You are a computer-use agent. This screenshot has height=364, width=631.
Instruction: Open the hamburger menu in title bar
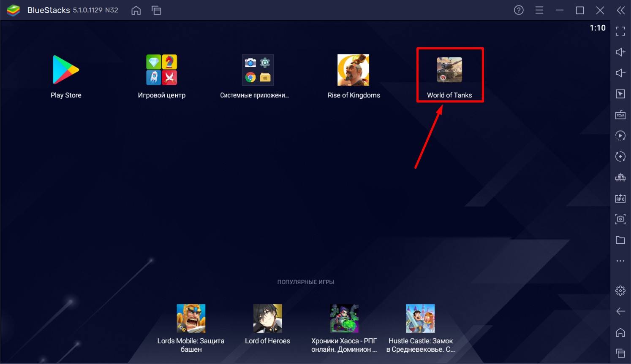[539, 11]
